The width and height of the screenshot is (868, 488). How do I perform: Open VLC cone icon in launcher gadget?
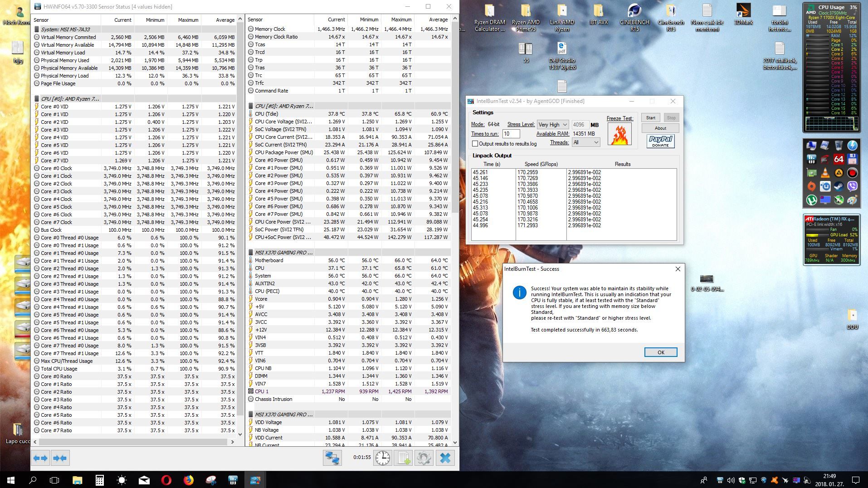[825, 173]
